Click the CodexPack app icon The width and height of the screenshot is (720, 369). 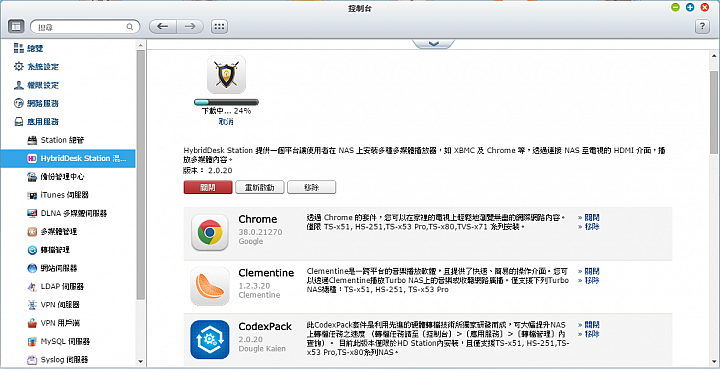point(210,340)
